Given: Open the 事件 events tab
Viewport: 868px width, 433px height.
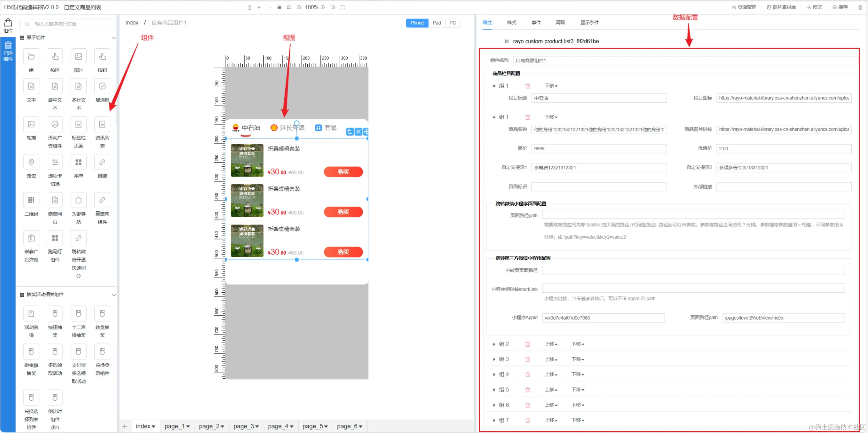Looking at the screenshot, I should coord(536,22).
